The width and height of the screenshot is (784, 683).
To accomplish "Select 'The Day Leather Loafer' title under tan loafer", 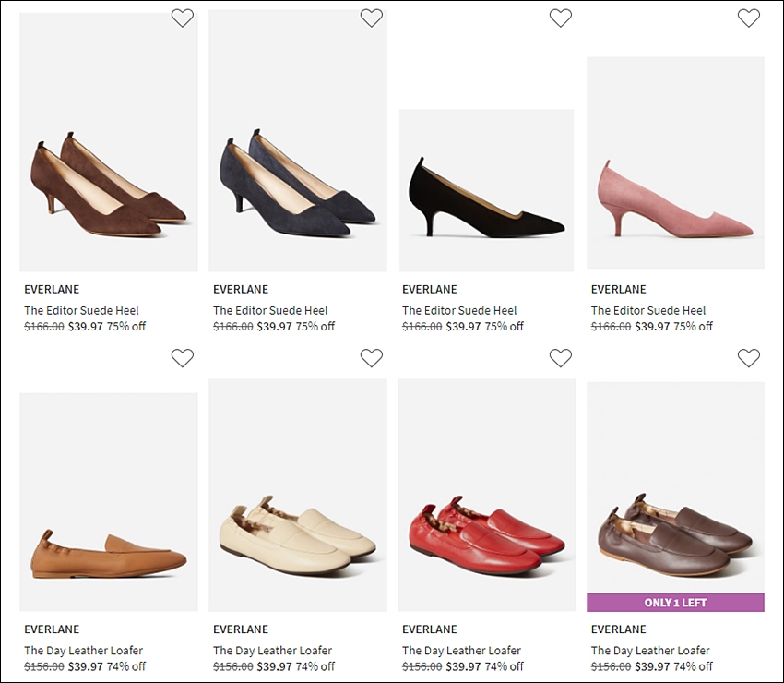I will pos(84,651).
